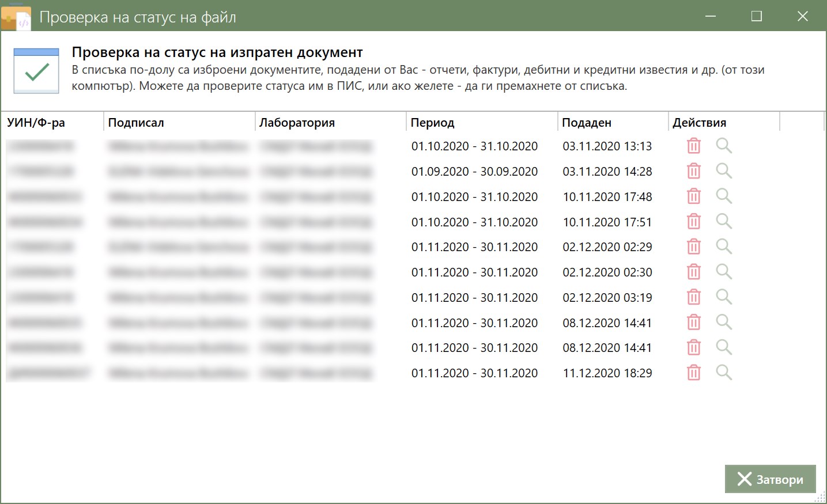Sort by the УИН/Ф-ра column header

(52, 123)
